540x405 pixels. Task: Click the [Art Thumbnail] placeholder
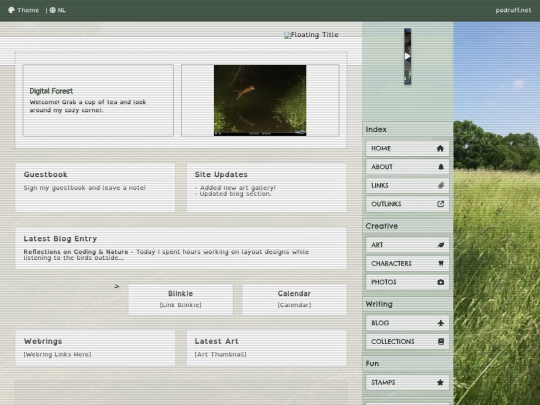pos(220,354)
